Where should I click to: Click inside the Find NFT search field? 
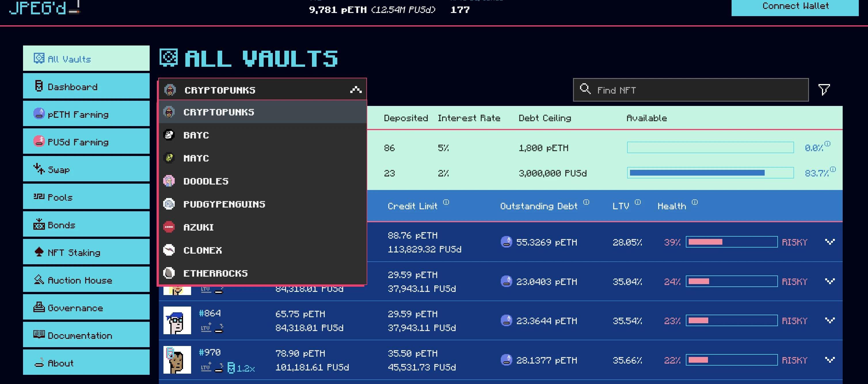click(691, 90)
